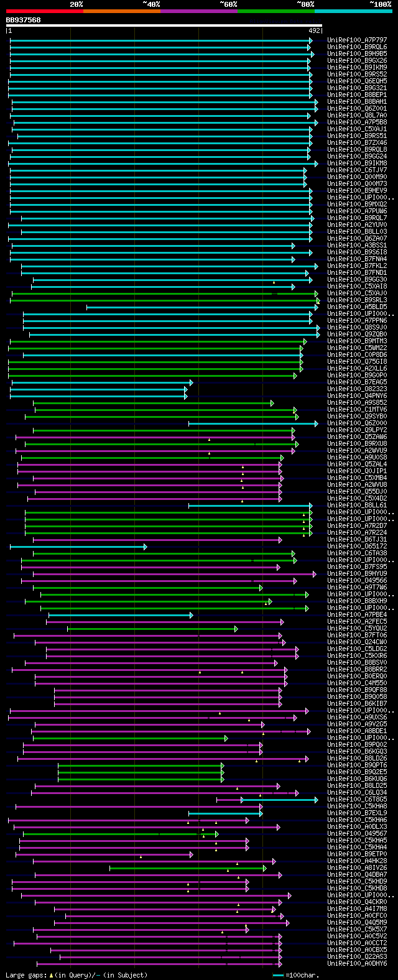The image size is (398, 980).
Task: Click the UniRef100_B9MTM3 label
Action: tap(357, 341)
